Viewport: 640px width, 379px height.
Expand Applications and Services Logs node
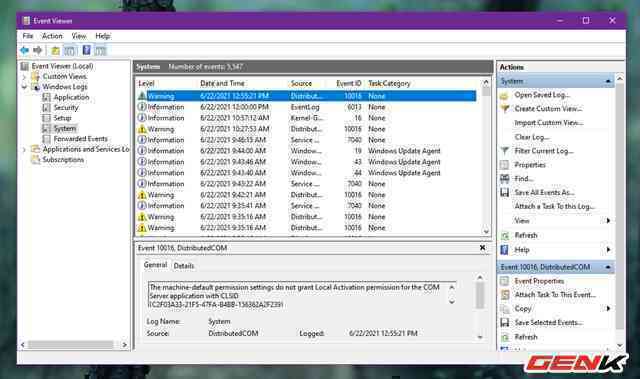(24, 149)
